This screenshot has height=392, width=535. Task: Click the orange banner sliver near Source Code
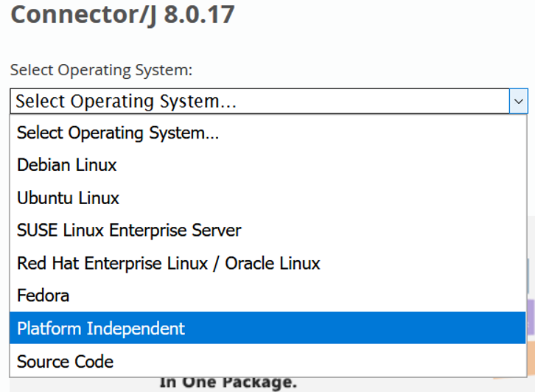531,358
